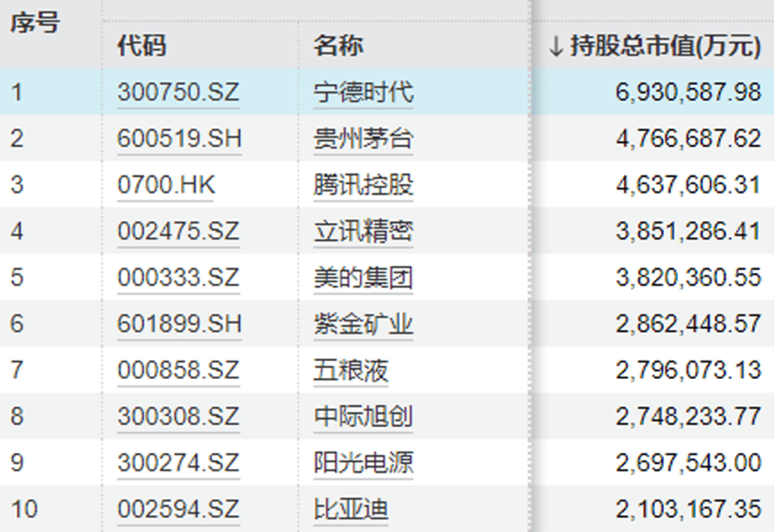This screenshot has width=774, height=532.
Task: Select 腾讯控股 stock name
Action: [x=361, y=185]
